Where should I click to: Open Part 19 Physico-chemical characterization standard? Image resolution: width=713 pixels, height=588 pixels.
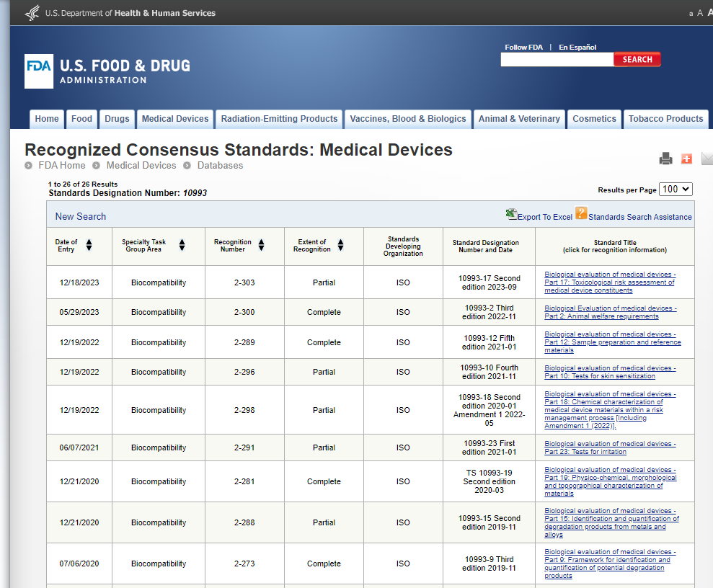[610, 481]
